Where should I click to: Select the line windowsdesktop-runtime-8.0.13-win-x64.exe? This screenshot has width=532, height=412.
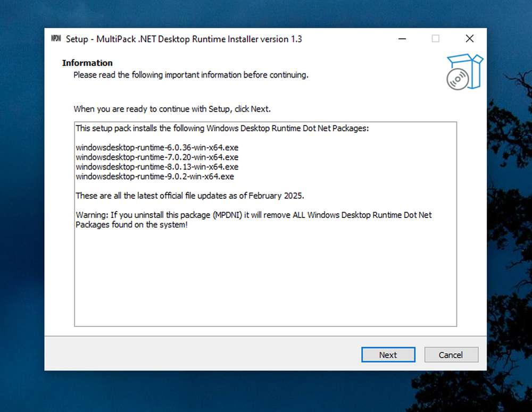(x=157, y=167)
